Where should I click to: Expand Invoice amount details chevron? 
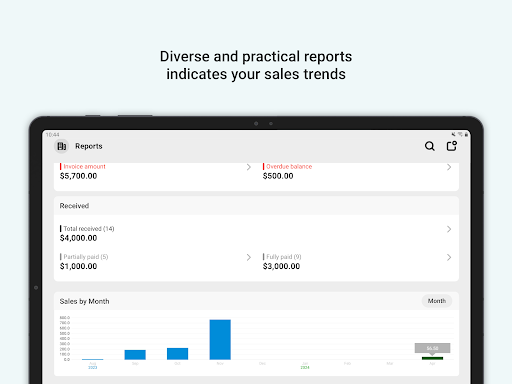click(249, 167)
